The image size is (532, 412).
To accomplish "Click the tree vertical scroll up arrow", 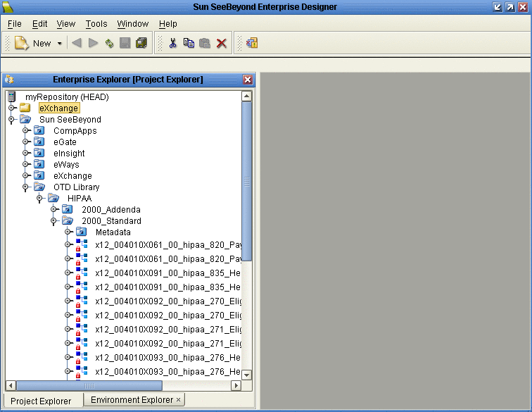I will 247,96.
